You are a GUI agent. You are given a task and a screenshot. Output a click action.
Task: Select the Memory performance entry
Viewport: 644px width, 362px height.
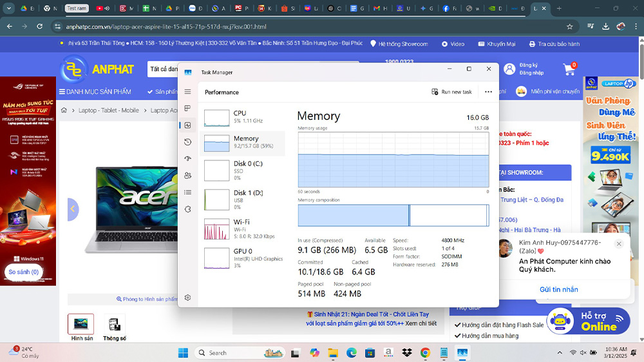pyautogui.click(x=242, y=142)
